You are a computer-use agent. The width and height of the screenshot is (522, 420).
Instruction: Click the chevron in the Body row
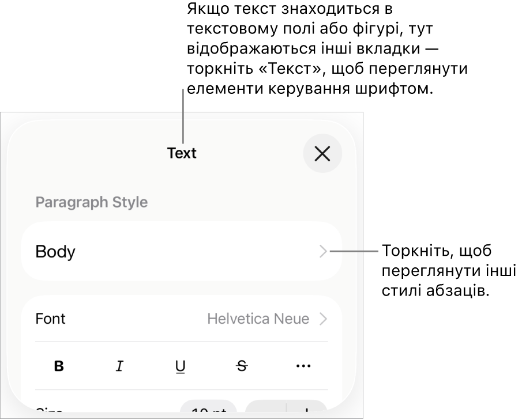click(324, 251)
